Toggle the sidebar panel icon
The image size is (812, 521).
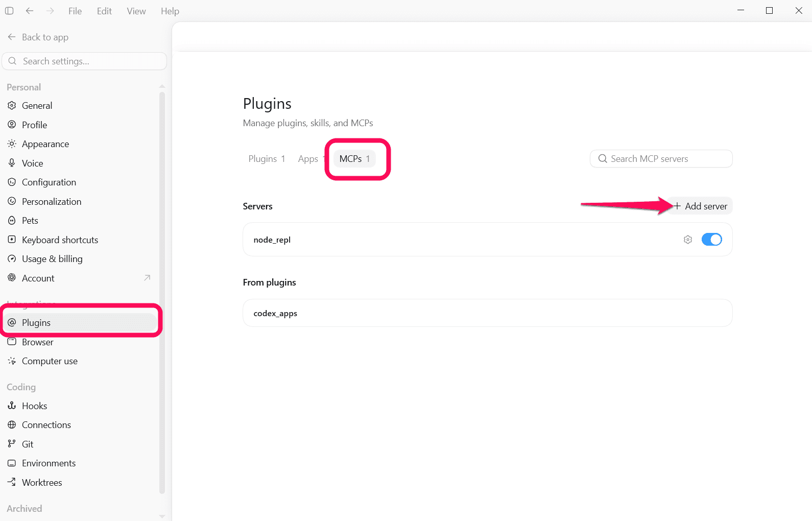pyautogui.click(x=9, y=11)
